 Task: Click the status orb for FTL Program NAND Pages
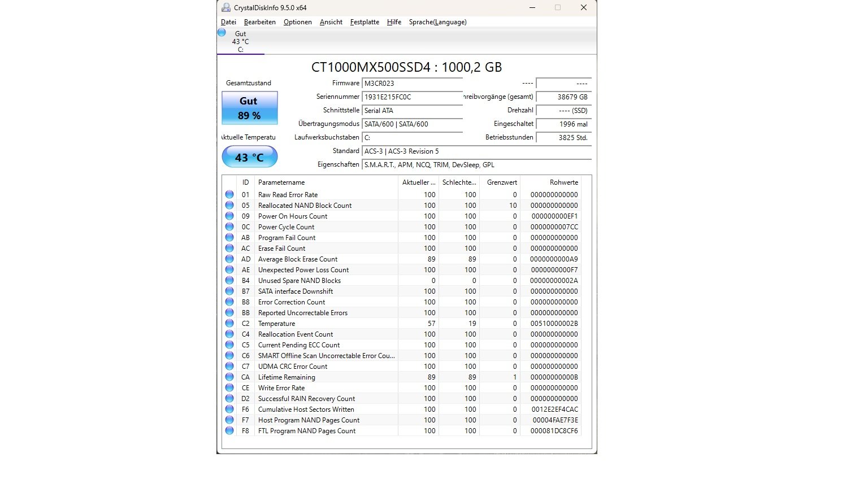[229, 430]
